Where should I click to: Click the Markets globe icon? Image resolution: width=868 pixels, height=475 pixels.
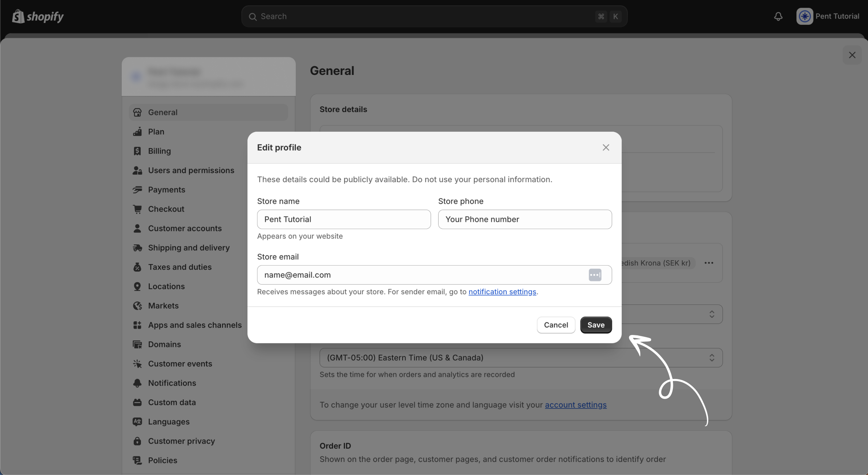tap(137, 306)
